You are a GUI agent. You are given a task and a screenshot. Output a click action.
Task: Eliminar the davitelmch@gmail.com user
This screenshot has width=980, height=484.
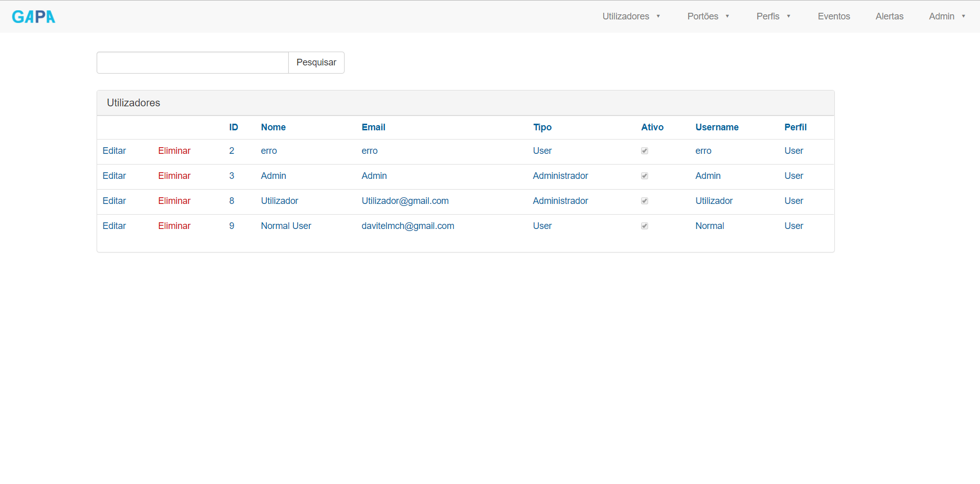[x=174, y=226]
